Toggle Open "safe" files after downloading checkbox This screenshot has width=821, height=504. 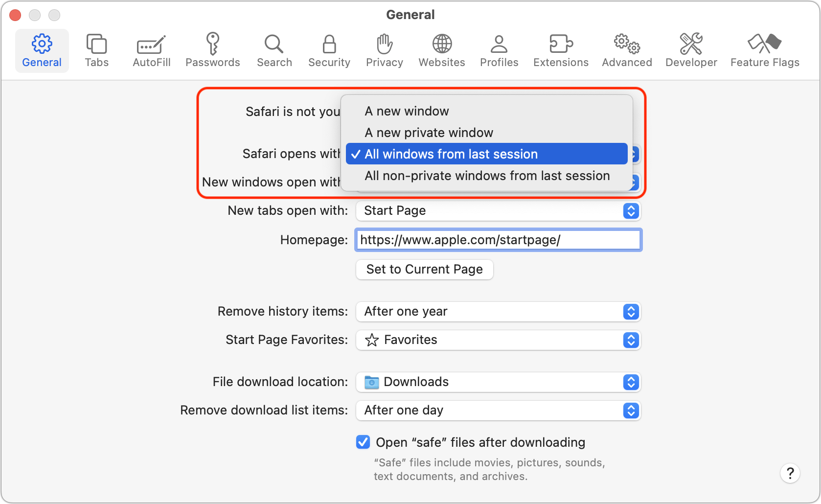(363, 442)
